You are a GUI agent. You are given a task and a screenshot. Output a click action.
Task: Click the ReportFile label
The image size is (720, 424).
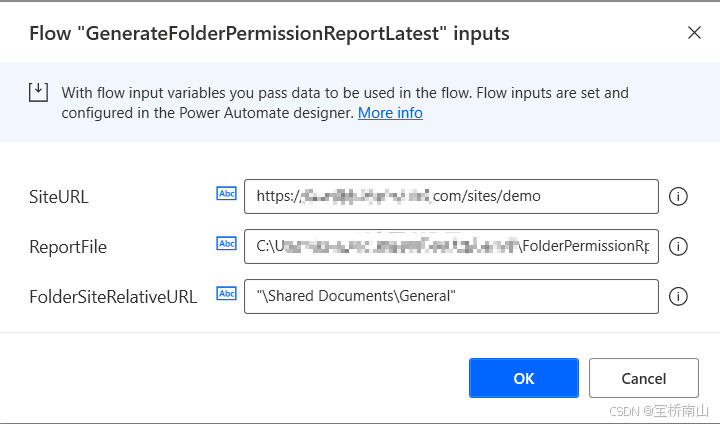68,247
